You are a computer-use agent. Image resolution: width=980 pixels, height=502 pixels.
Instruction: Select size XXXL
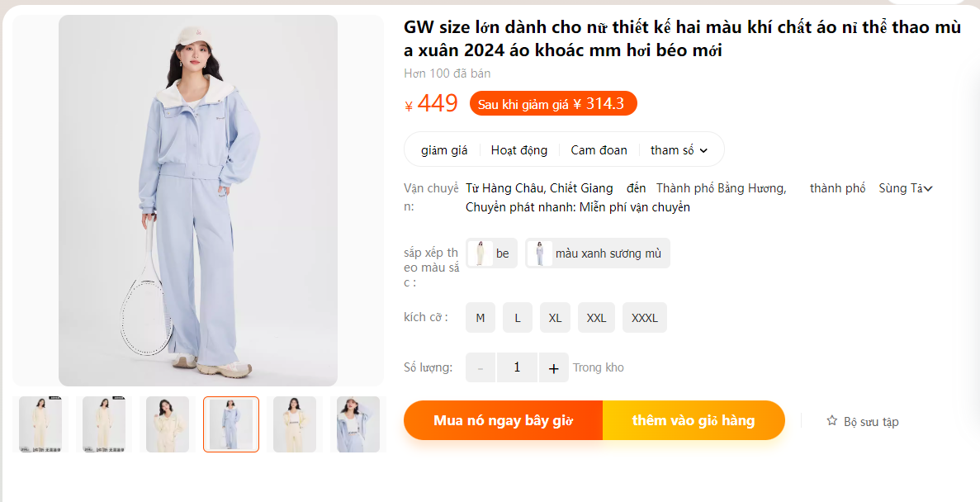point(644,318)
